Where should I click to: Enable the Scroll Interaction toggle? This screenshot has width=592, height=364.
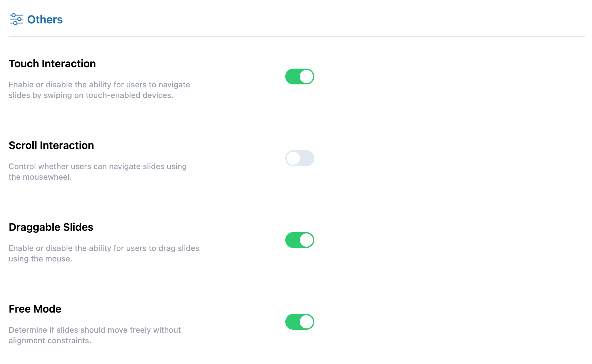click(299, 158)
